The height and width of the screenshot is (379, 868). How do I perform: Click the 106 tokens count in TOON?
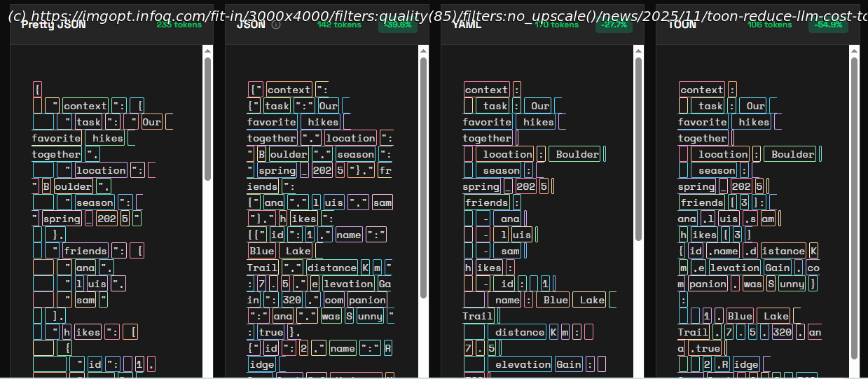tap(769, 25)
